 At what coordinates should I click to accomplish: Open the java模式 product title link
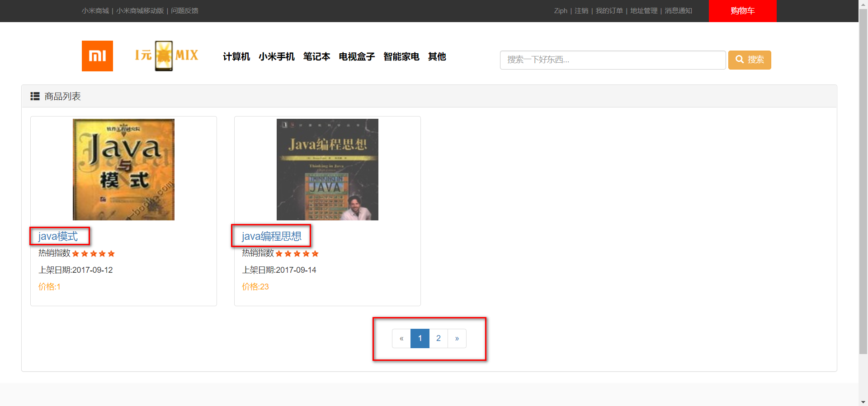[58, 236]
